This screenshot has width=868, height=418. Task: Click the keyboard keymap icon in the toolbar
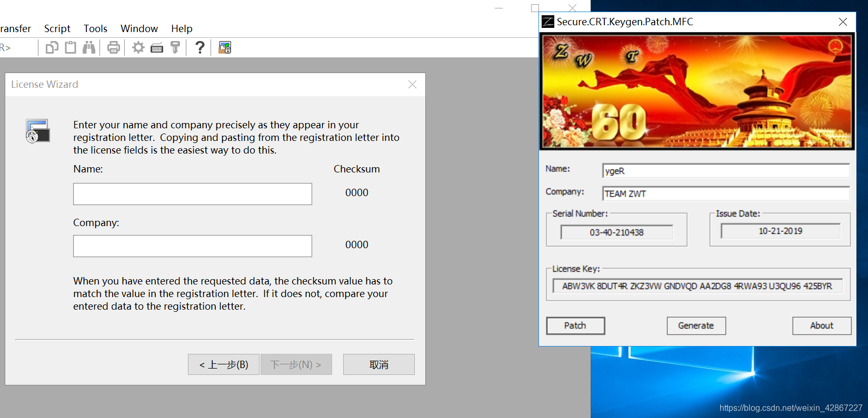(x=157, y=48)
